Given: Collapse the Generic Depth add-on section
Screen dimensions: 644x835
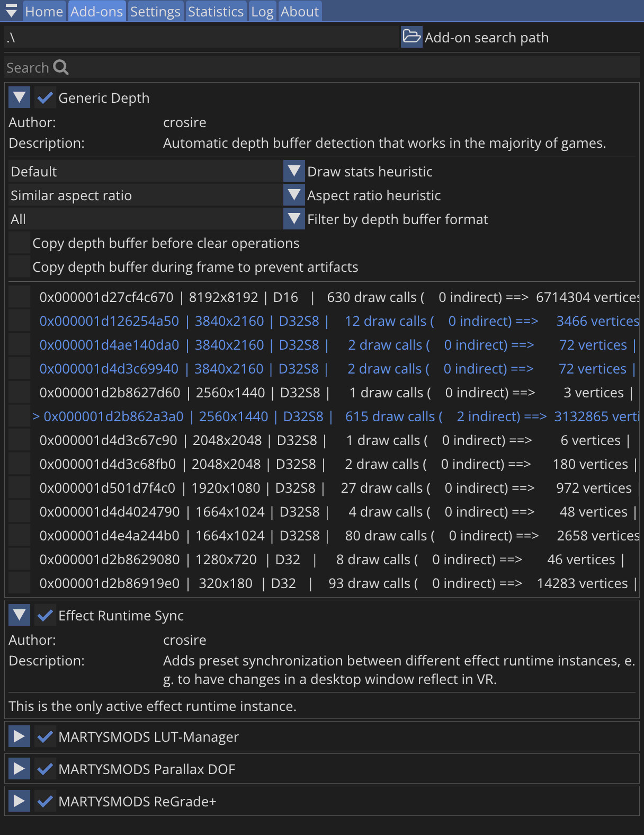Looking at the screenshot, I should point(20,97).
